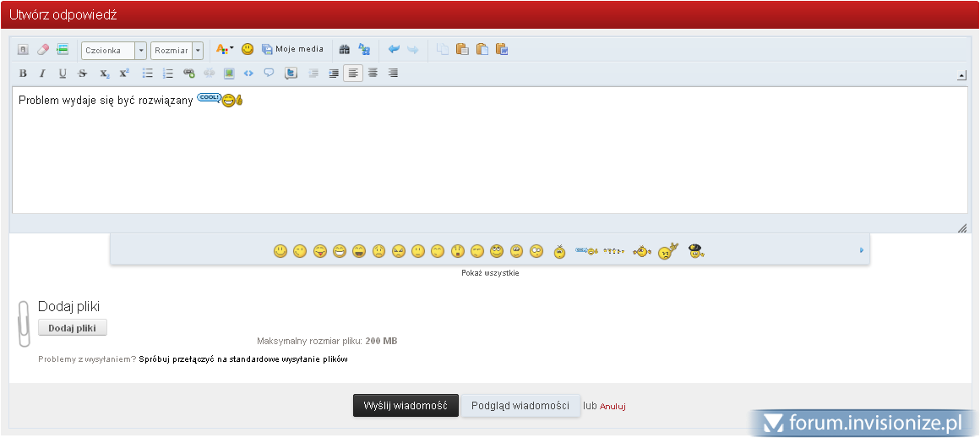
Task: Insert a bulleted list
Action: 148,74
